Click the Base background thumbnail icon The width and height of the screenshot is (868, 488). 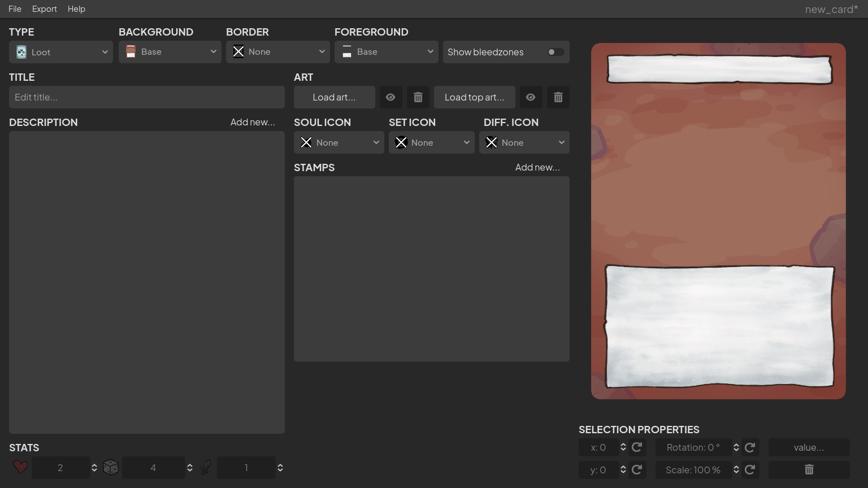tap(131, 52)
